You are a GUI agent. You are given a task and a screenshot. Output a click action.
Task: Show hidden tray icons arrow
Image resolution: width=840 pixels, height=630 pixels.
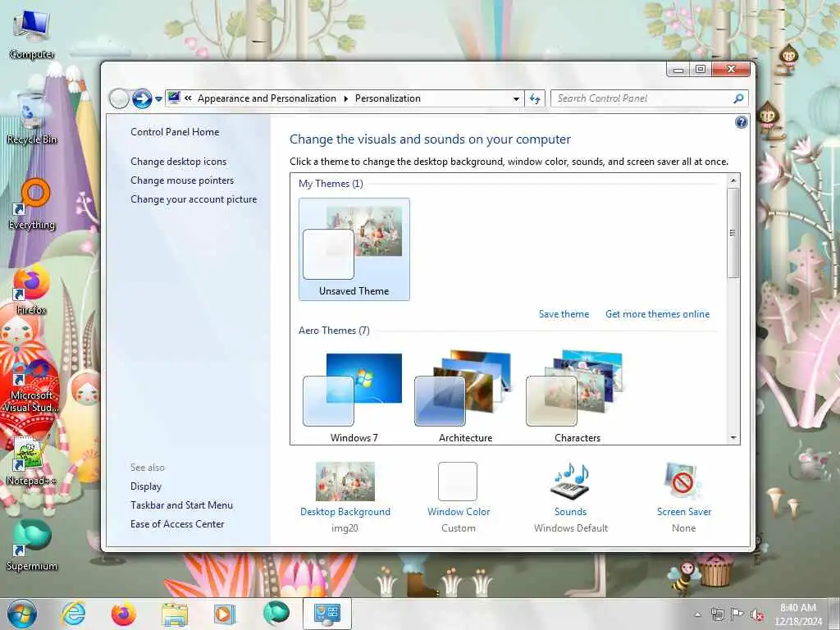coord(697,614)
